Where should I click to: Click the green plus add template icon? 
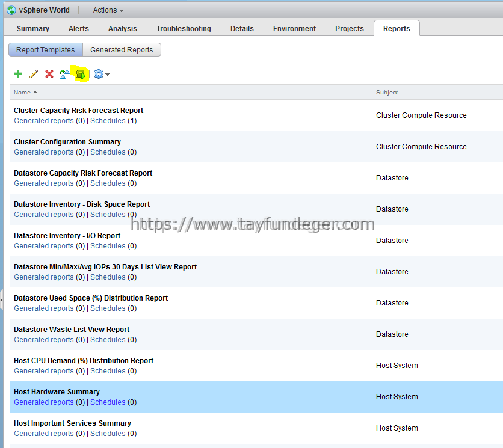pos(18,74)
